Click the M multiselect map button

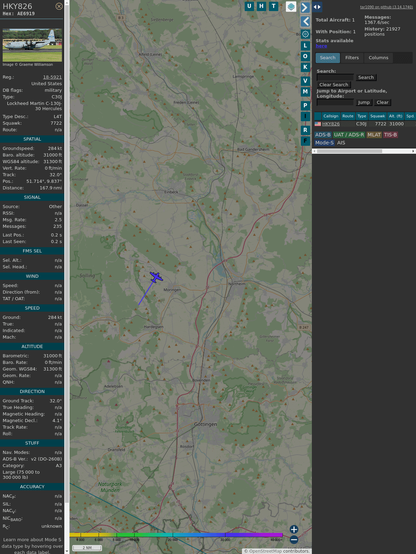click(x=305, y=92)
